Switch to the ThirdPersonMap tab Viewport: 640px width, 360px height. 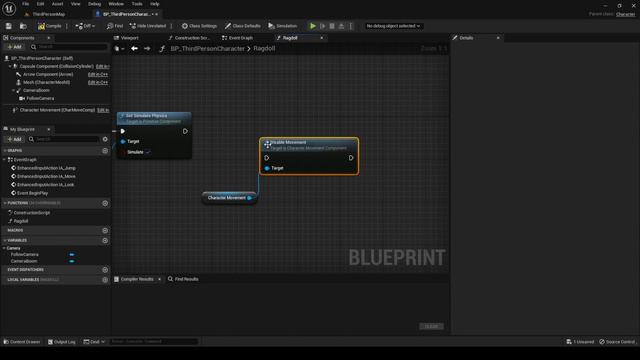45,14
